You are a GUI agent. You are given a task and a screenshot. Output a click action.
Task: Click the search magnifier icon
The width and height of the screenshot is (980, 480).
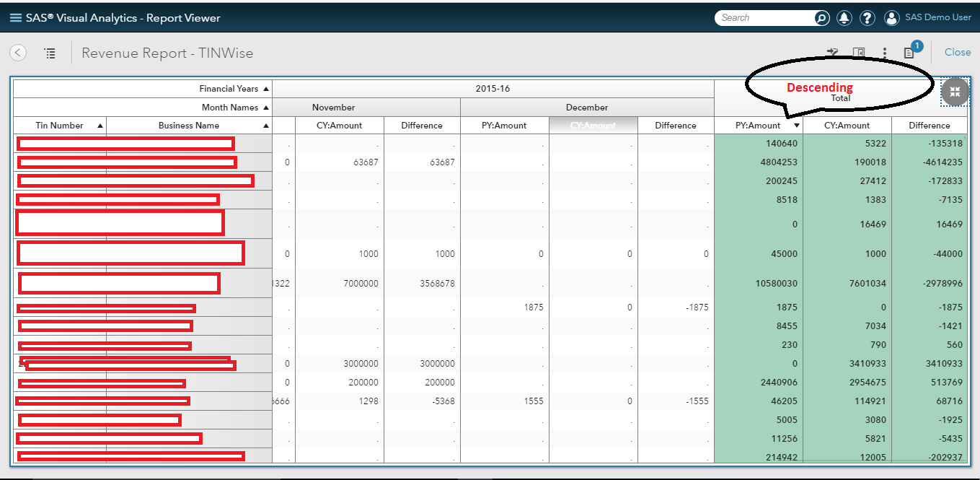pos(821,18)
